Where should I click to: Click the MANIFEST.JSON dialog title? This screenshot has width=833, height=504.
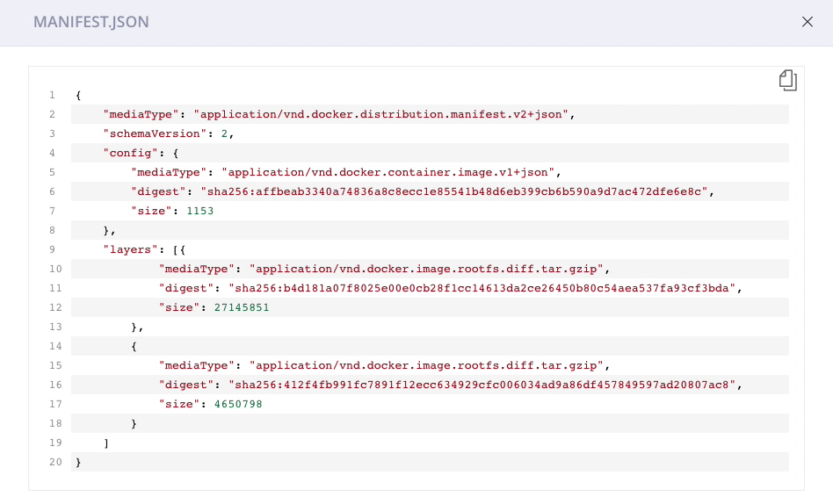[91, 22]
